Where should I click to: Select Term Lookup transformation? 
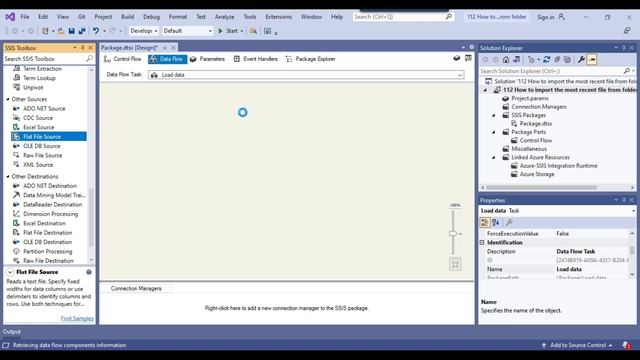point(39,78)
